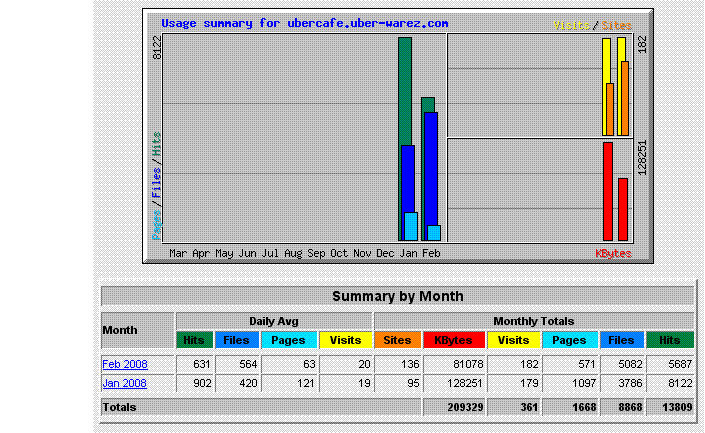
Task: Click the green Daily Avg Hits header
Action: [x=194, y=340]
